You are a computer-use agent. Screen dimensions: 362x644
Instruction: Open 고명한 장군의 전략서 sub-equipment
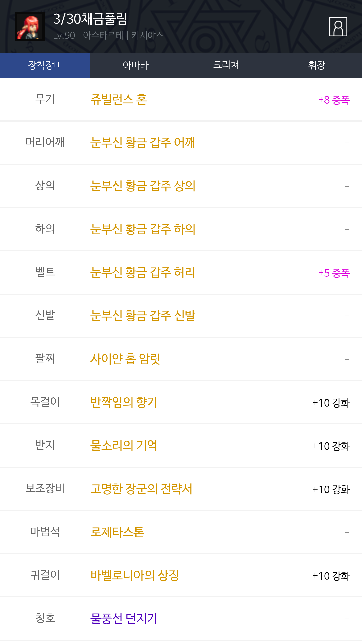click(x=141, y=489)
